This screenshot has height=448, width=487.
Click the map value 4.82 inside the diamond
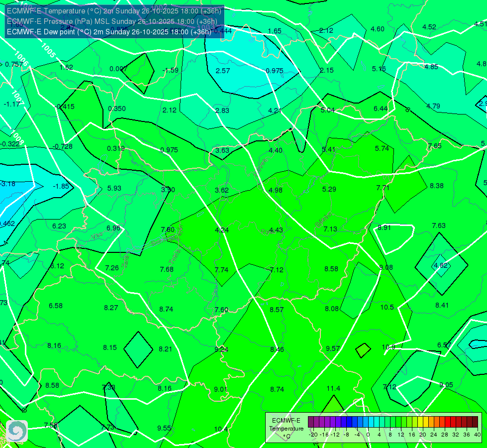tap(440, 265)
